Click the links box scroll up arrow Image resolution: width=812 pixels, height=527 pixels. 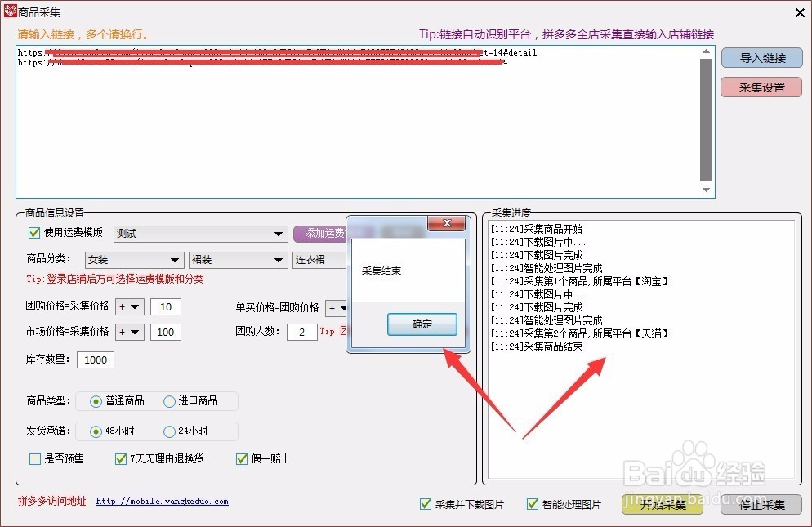(706, 51)
